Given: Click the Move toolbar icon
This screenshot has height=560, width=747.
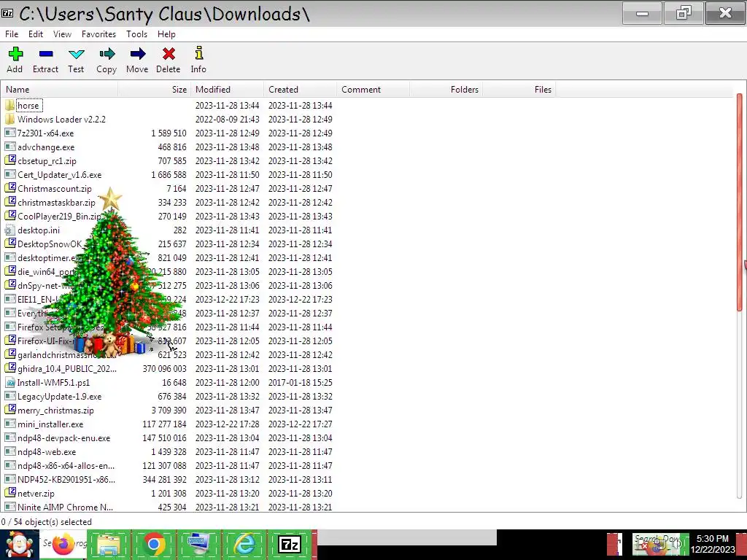Looking at the screenshot, I should [x=138, y=54].
